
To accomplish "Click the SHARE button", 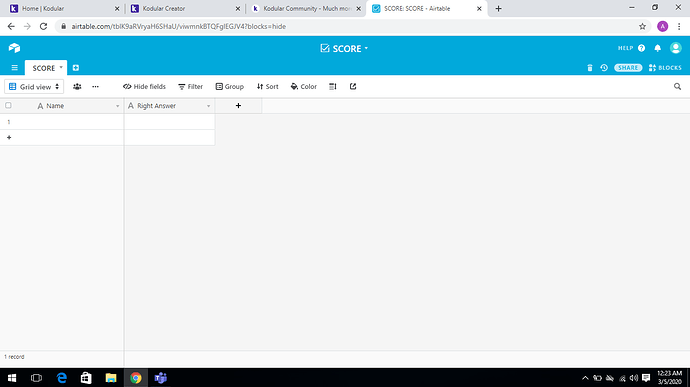I will tap(628, 68).
